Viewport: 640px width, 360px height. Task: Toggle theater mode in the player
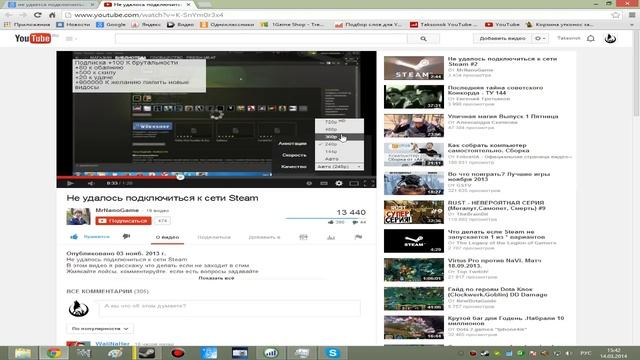353,183
